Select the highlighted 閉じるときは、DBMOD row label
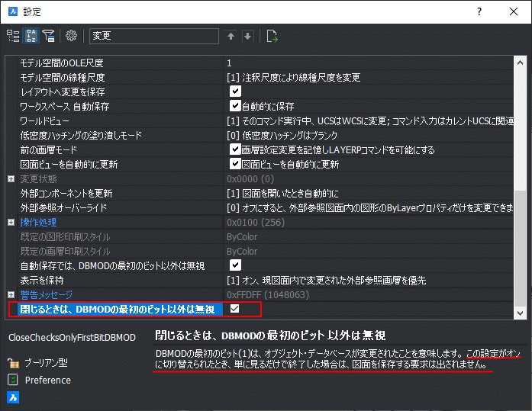Image resolution: width=532 pixels, height=411 pixels. (121, 309)
